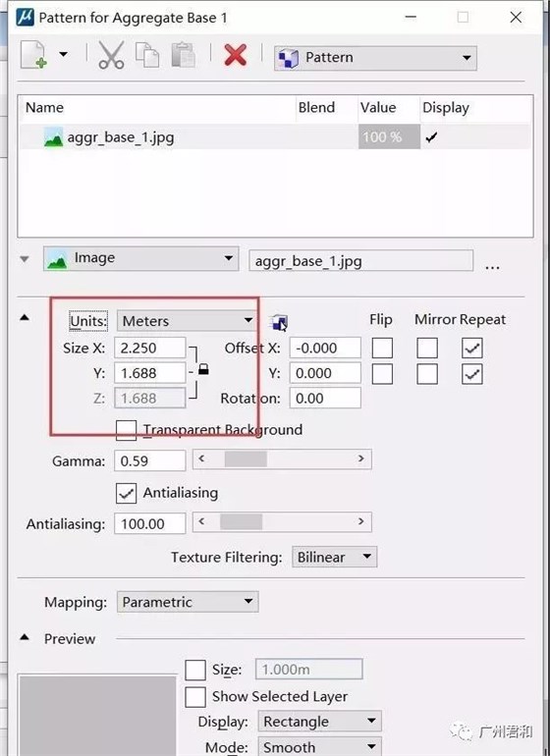Click the red Delete X icon

click(236, 55)
